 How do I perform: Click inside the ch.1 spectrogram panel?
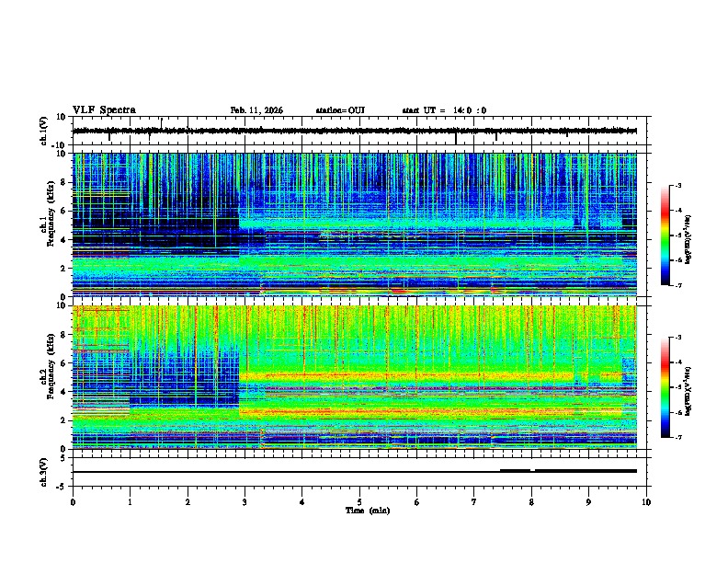[x=354, y=224]
